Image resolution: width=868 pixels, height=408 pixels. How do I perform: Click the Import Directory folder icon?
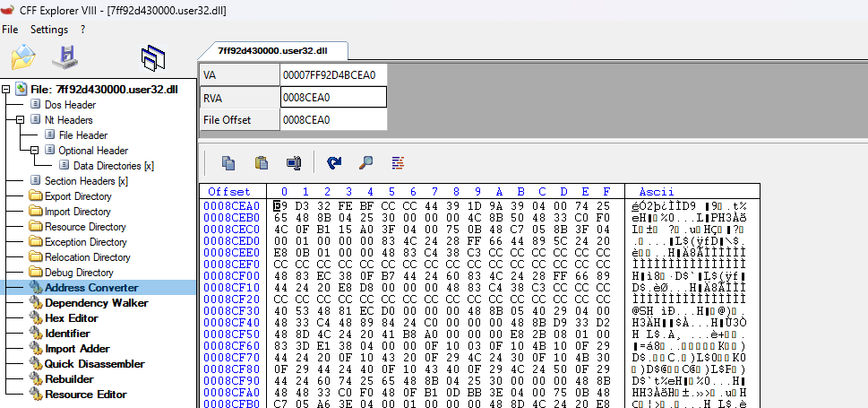(36, 212)
